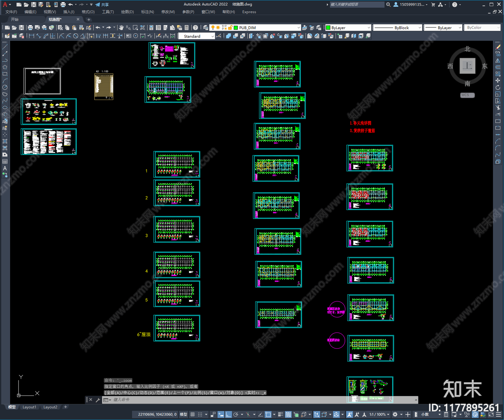
Task: Click the 共享 share button
Action: [102, 4]
